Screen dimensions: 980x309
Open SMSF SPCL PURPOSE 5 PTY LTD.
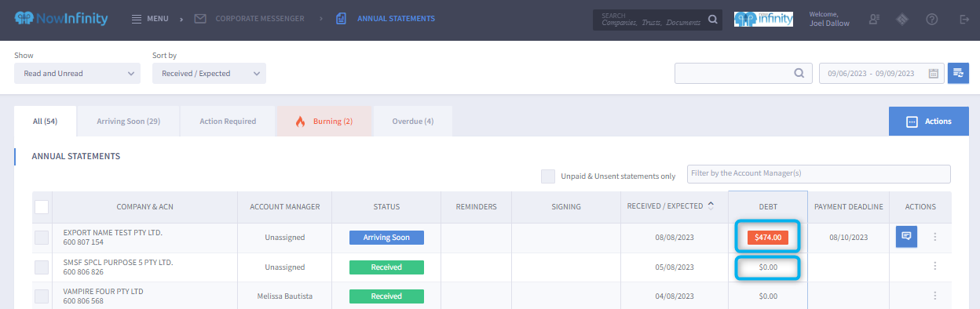118,262
